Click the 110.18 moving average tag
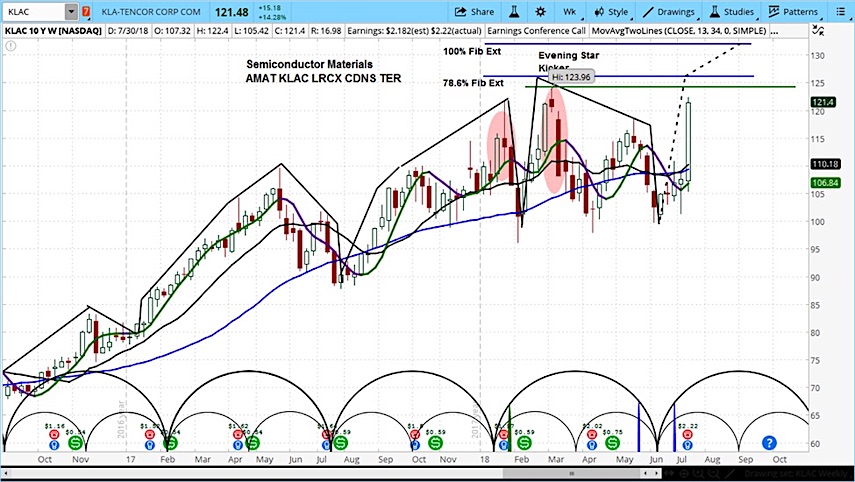The image size is (855, 482). tap(825, 164)
